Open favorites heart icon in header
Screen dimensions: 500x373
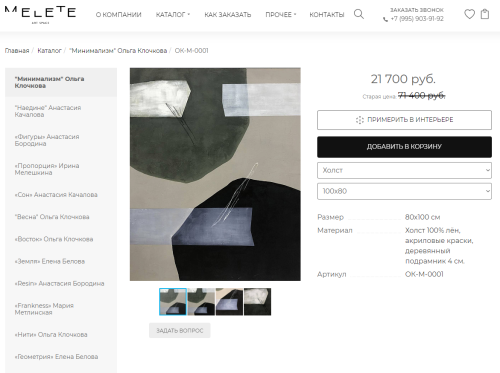469,14
